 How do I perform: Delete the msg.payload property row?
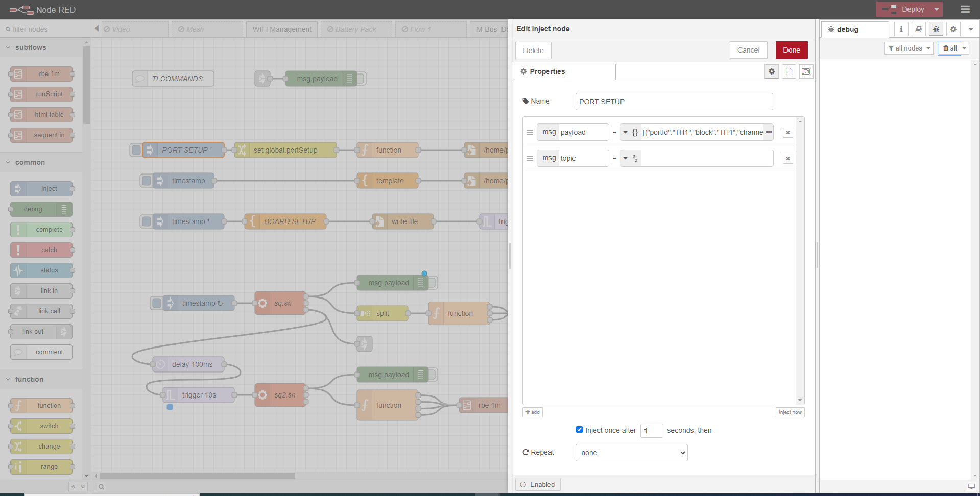click(x=787, y=133)
